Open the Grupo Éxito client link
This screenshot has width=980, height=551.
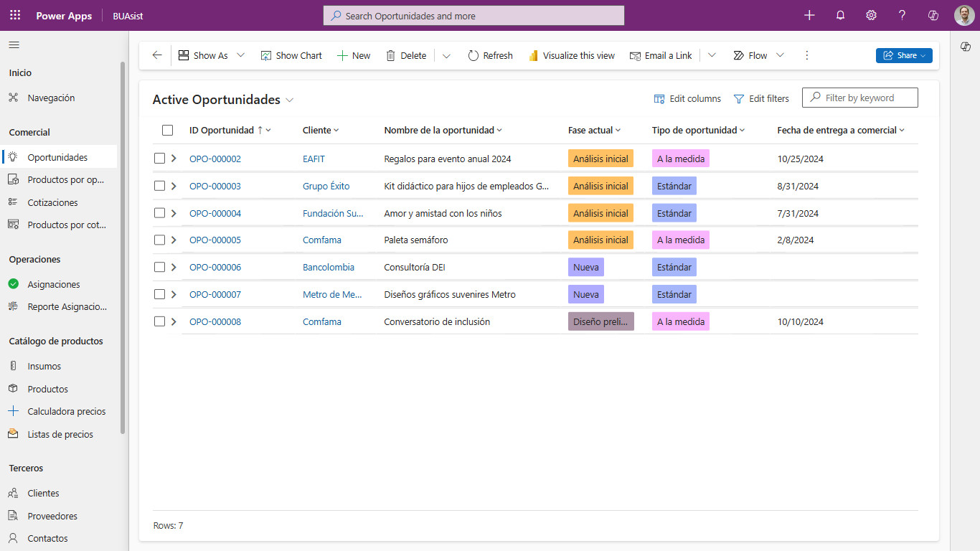[x=326, y=186]
